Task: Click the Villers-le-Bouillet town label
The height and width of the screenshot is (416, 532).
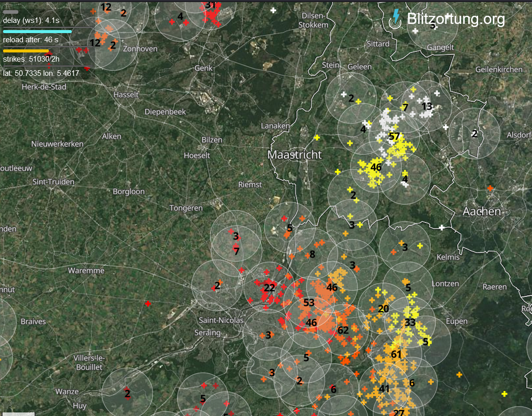Action: (x=89, y=363)
